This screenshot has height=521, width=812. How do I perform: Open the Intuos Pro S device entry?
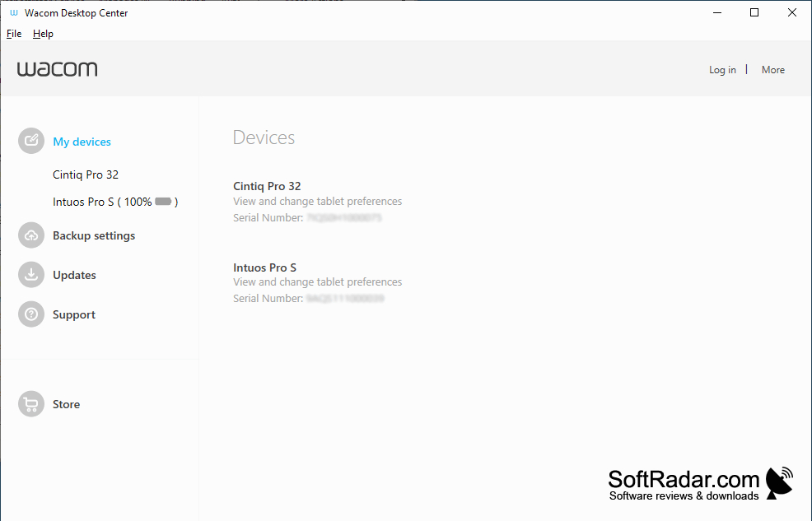pyautogui.click(x=264, y=267)
